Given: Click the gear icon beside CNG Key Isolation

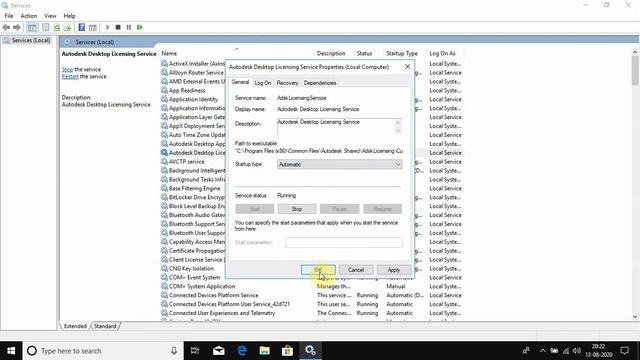Looking at the screenshot, I should pos(164,268).
